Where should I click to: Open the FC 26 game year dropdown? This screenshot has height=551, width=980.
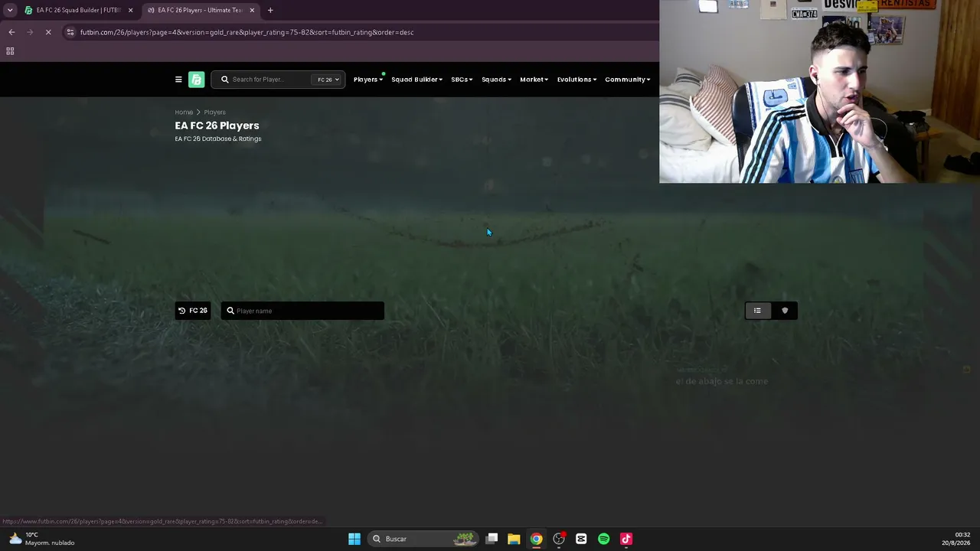tap(328, 80)
